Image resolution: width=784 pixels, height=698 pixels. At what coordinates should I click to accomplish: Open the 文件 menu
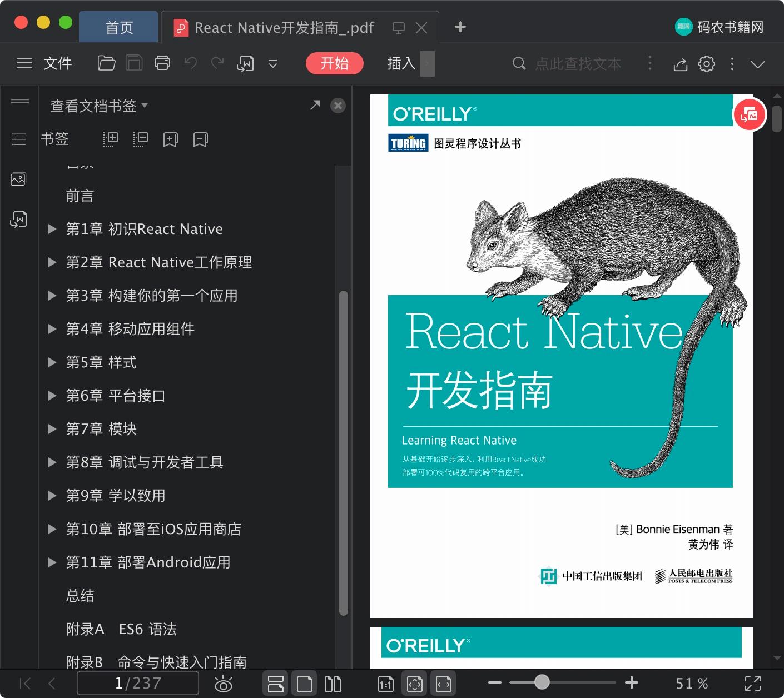click(x=58, y=63)
